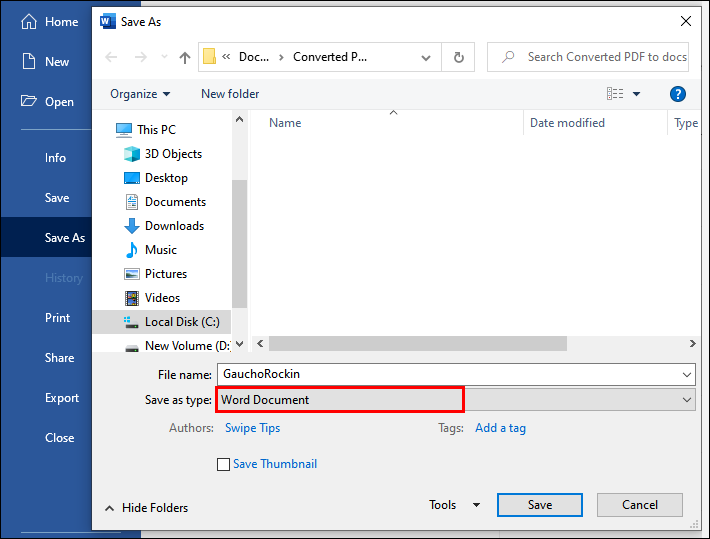Click the horizontal scrollbar thumb in file list
Screen dimensions: 710x539
417,344
